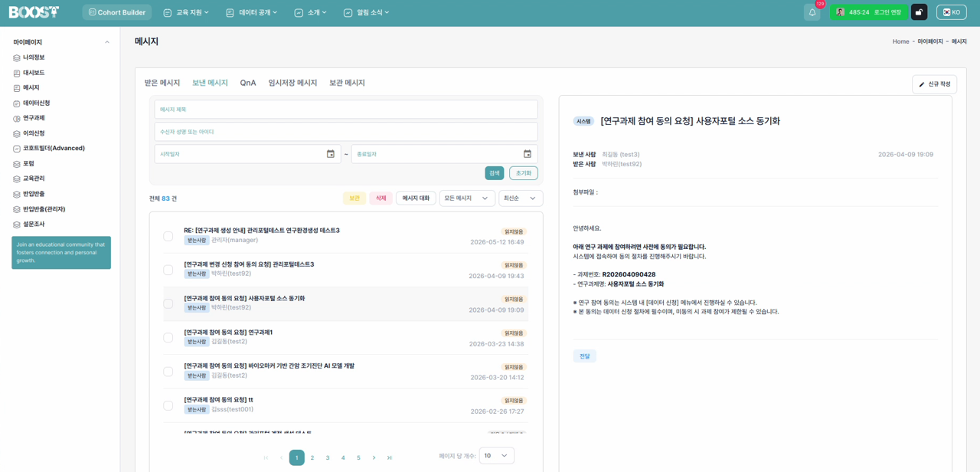Expand the 알림 소식 menu
Image resolution: width=980 pixels, height=472 pixels.
click(367, 12)
